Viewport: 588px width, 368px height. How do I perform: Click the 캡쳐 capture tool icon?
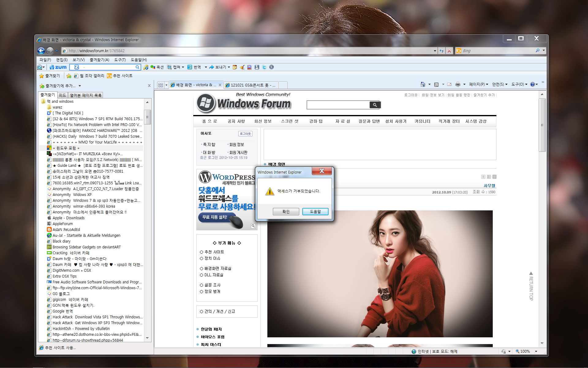coord(169,67)
